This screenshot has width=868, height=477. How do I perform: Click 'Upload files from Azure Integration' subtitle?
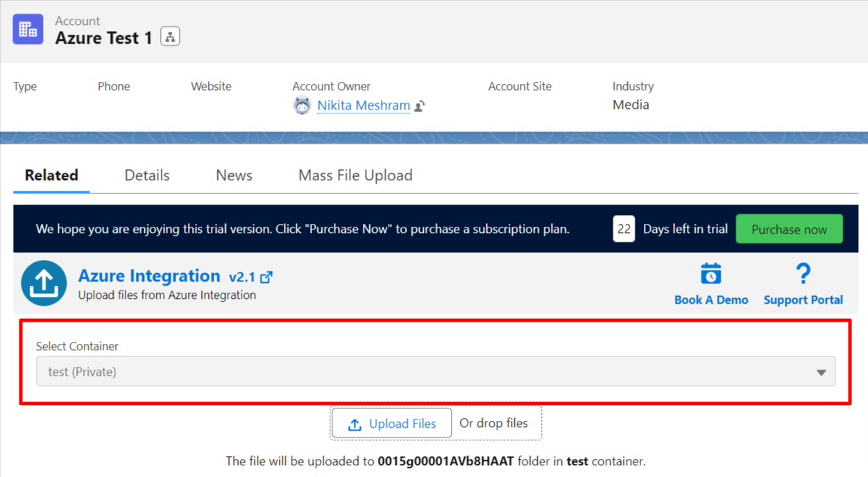[167, 295]
